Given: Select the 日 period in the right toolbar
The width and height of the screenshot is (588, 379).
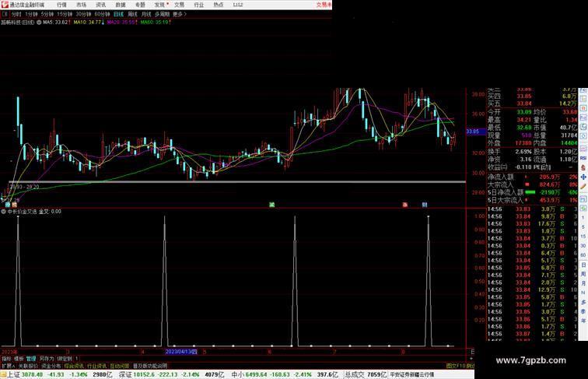Looking at the screenshot, I should [x=583, y=265].
